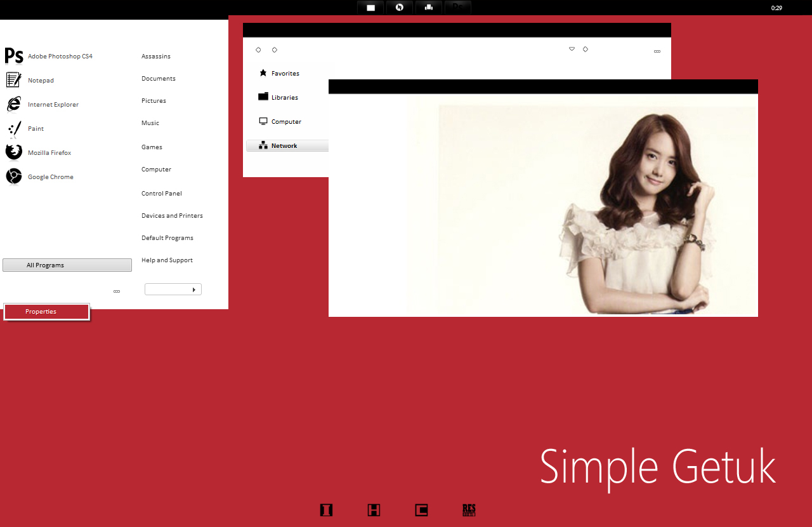Select the I desktop icon
This screenshot has height=527, width=812.
pos(326,510)
